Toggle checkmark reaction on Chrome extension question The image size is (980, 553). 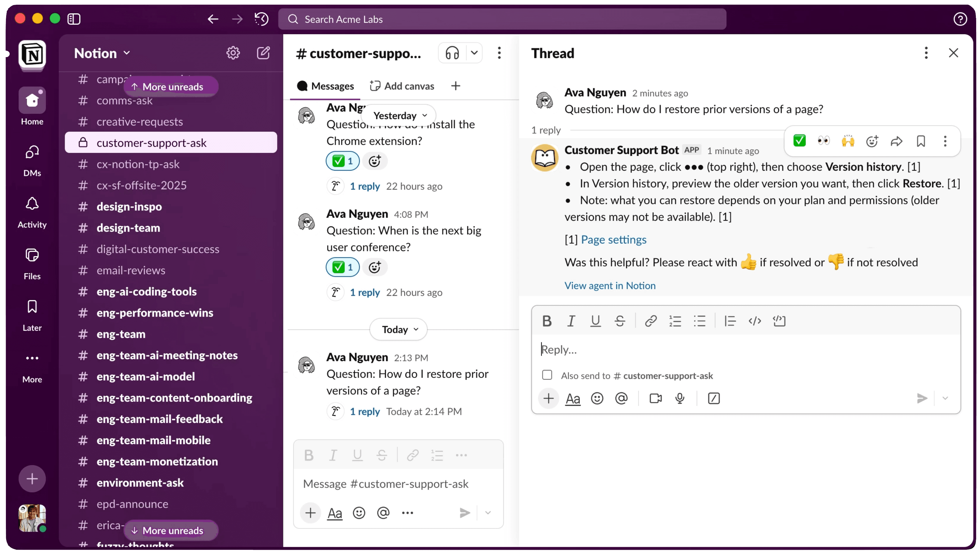click(x=342, y=161)
